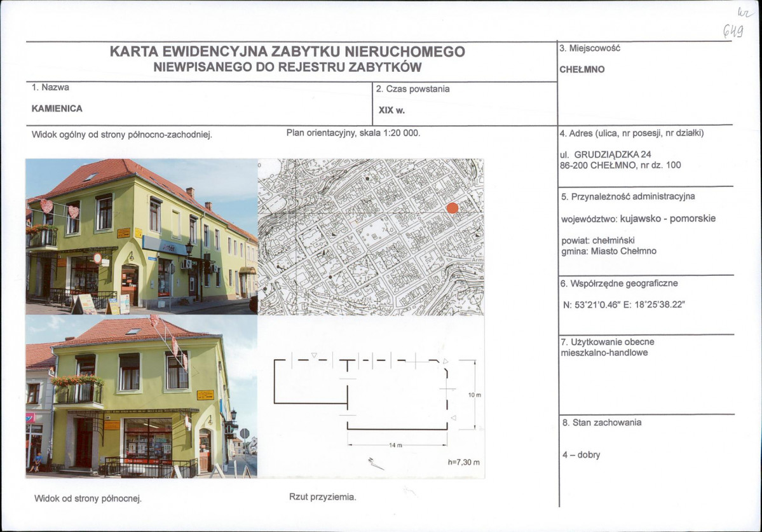Click caption 'Widok ogólny od strony północno-zachodniej.'
This screenshot has width=762, height=532.
click(122, 135)
